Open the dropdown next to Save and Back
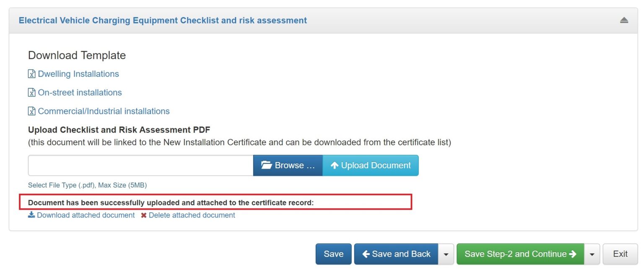The width and height of the screenshot is (644, 273). pyautogui.click(x=446, y=254)
